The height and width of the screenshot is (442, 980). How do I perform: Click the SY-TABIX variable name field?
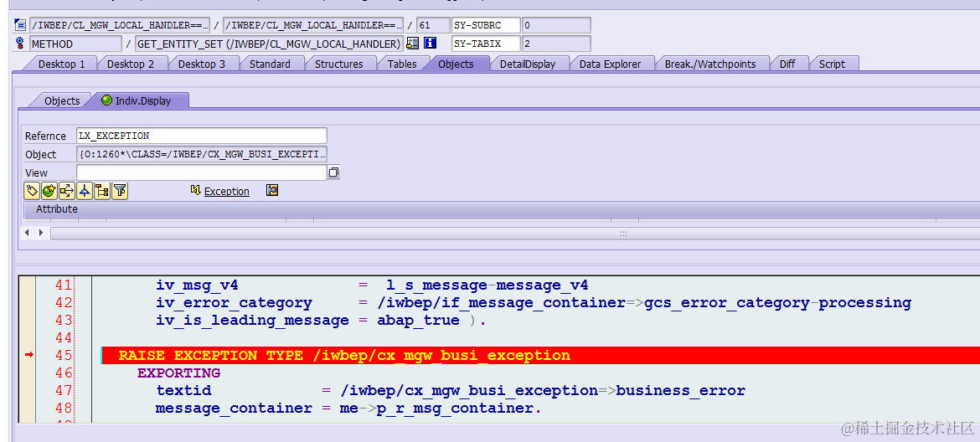[x=486, y=44]
